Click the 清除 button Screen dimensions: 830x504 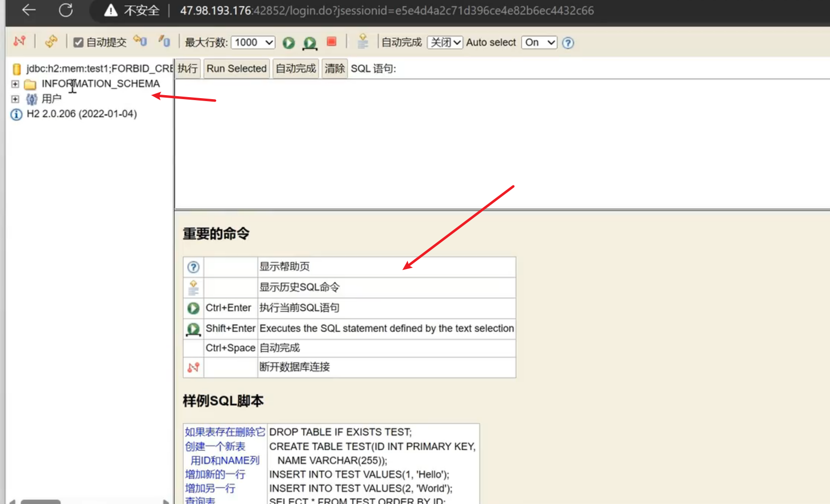[x=334, y=68]
